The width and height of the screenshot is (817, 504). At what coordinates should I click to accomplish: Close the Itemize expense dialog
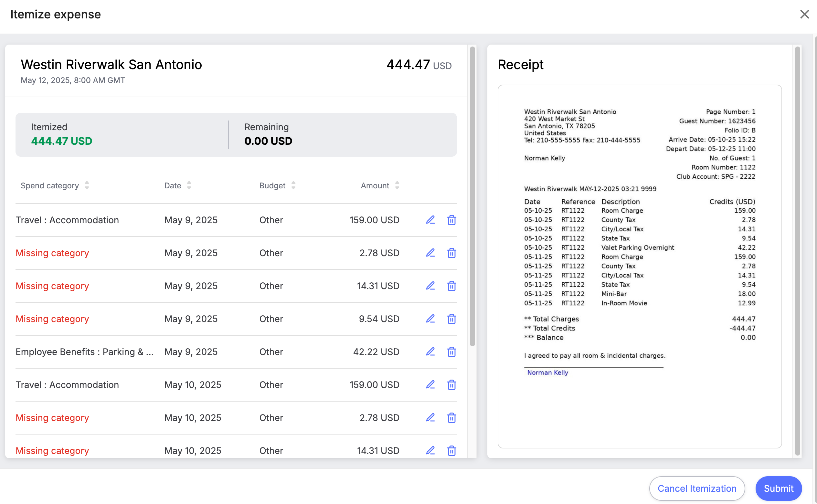(804, 14)
